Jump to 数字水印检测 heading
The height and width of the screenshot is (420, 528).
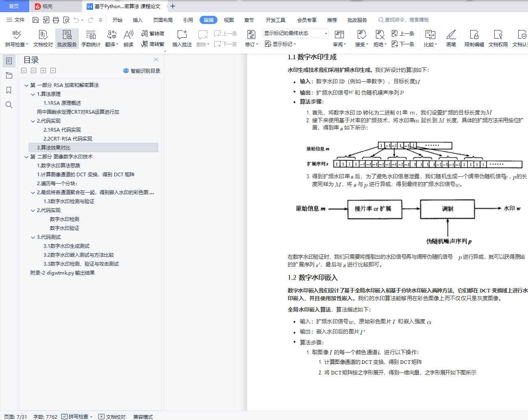pos(65,219)
